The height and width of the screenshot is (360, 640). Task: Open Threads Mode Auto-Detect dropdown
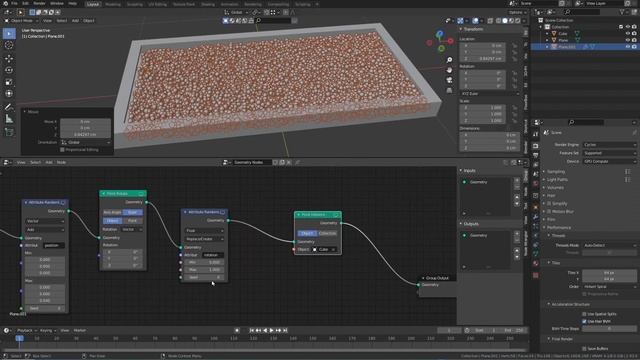609,245
